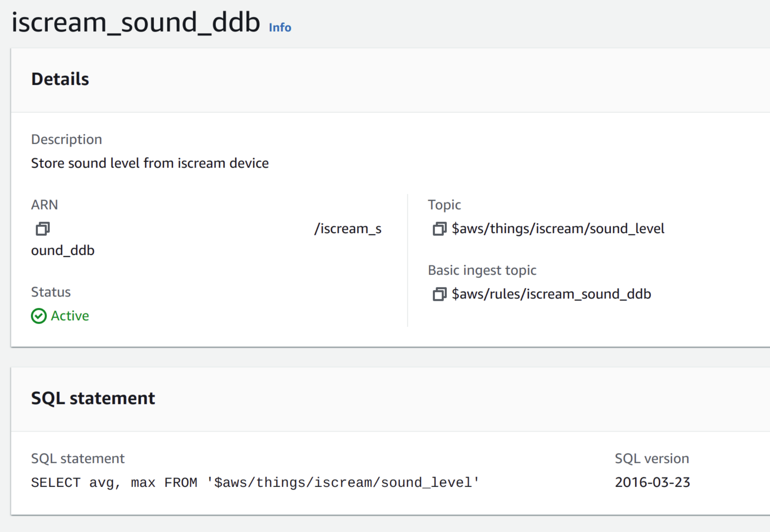Click the 2016-03-23 SQL version value
Screen dimensions: 770x532
[652, 482]
